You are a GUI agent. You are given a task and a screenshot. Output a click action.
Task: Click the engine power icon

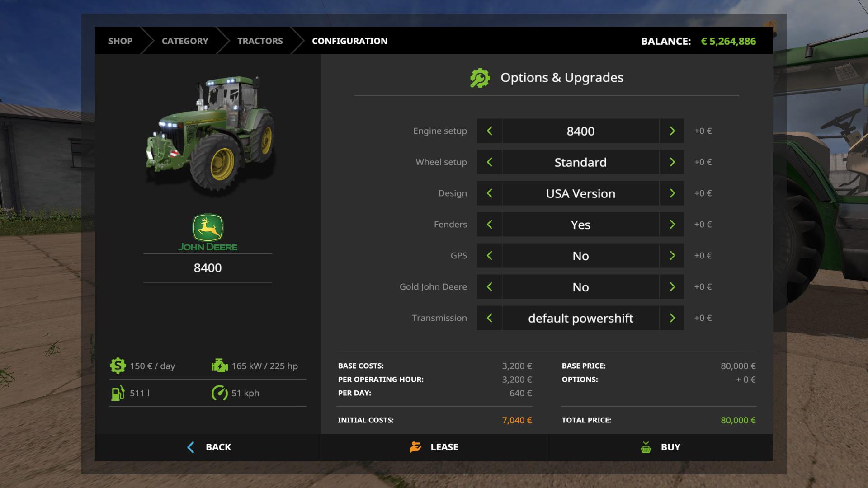click(220, 366)
